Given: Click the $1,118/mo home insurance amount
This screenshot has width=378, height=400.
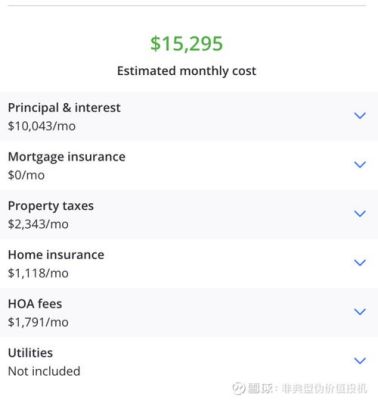Looking at the screenshot, I should [38, 273].
